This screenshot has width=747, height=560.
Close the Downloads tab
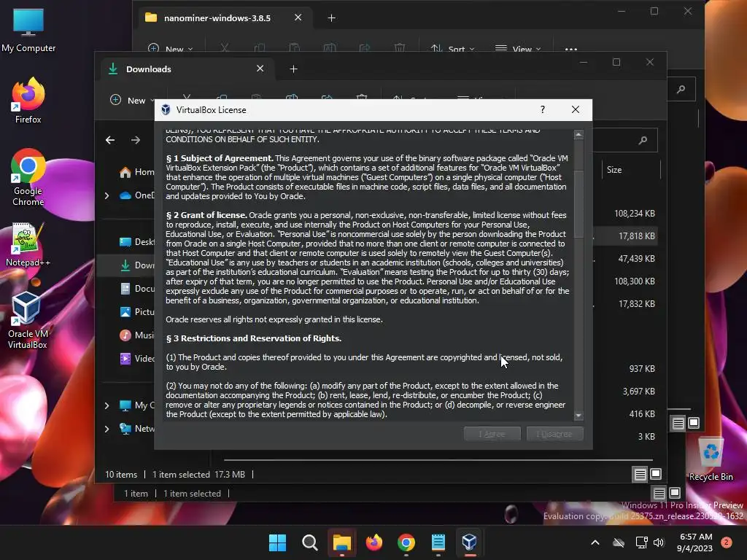tap(260, 69)
